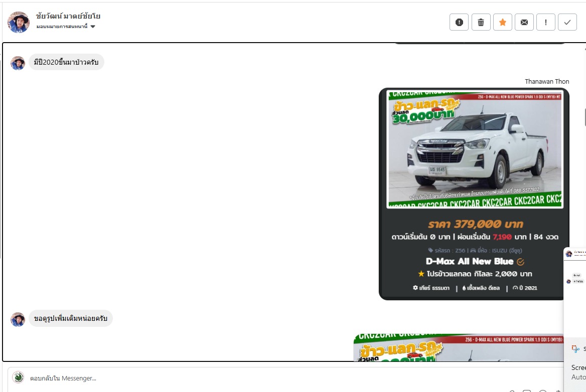586x392 pixels.
Task: Open screenshot preview thumbnail in notification popup
Action: point(575,293)
